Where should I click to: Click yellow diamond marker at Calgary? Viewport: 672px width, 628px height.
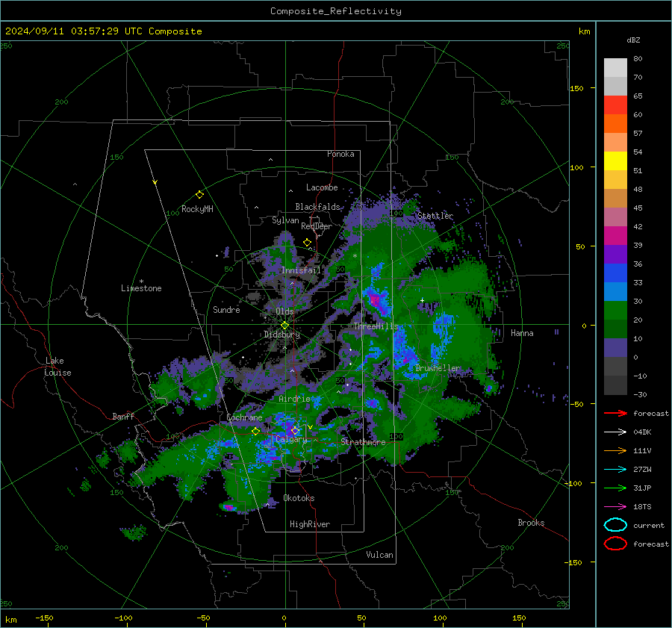coord(295,430)
